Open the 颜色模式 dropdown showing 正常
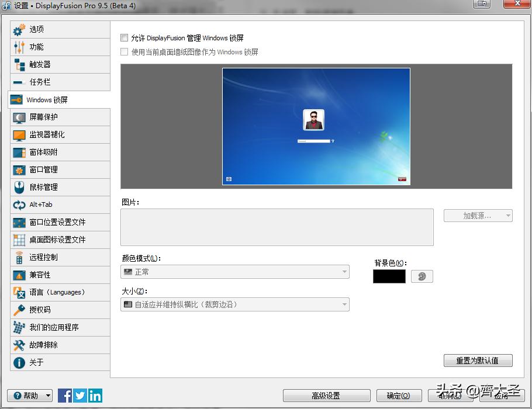The width and height of the screenshot is (532, 409). click(234, 272)
